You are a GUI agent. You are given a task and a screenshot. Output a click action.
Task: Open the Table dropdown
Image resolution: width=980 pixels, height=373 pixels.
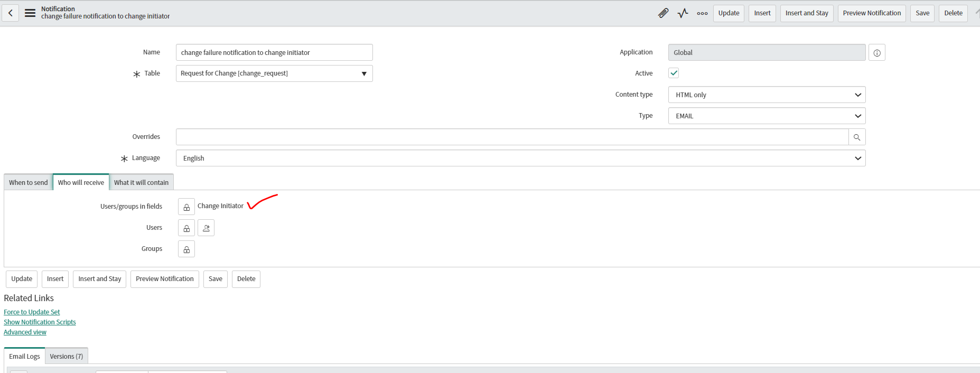[x=274, y=73]
